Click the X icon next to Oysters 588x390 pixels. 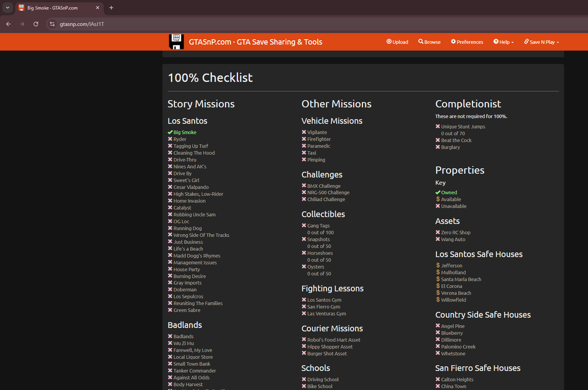[304, 267]
